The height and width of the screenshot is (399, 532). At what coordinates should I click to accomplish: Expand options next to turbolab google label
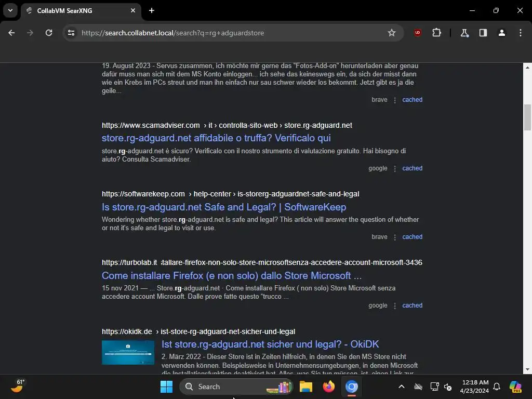coord(395,305)
